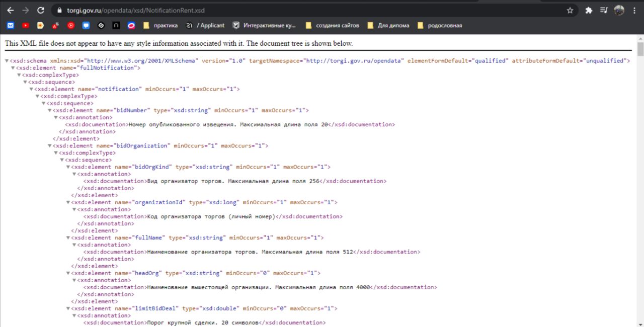This screenshot has height=327, width=644.
Task: Click text 'Код организатора торгов (личный номер)'
Action: pyautogui.click(x=211, y=217)
